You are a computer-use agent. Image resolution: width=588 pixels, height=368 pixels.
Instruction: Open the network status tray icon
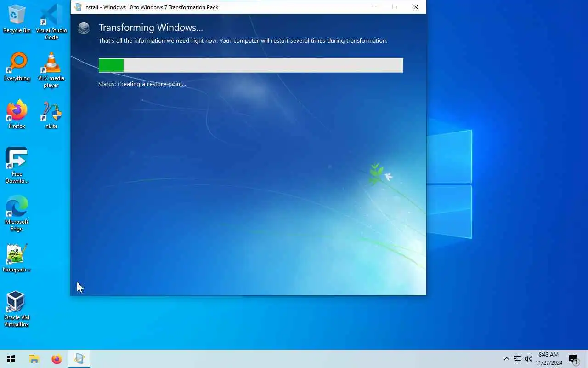pos(518,359)
